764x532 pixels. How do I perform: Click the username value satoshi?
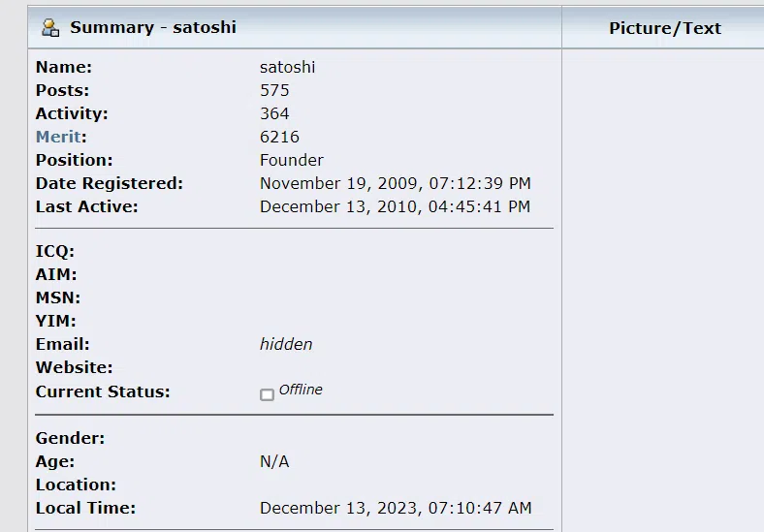pos(288,67)
